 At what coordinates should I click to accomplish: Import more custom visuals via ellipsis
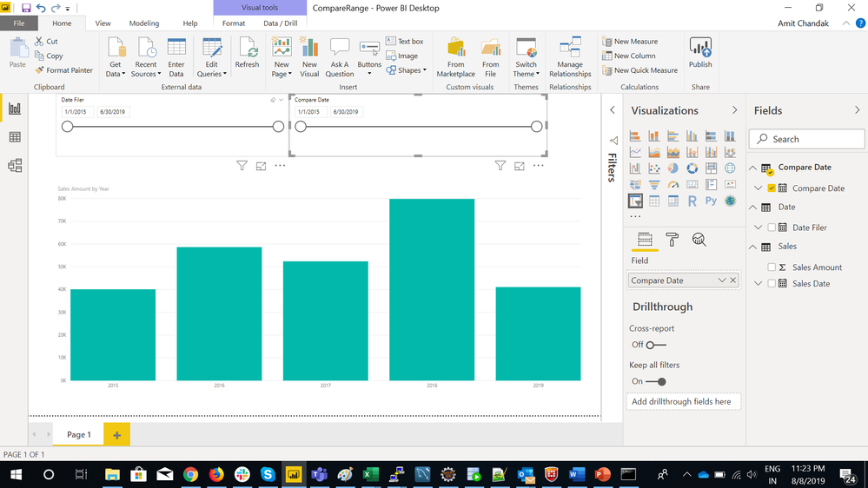coord(635,216)
